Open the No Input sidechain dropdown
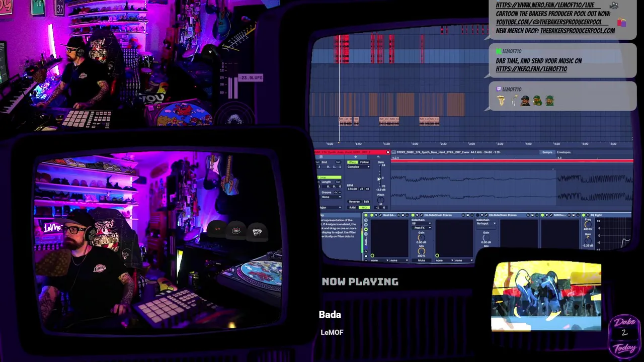This screenshot has width=644, height=362. click(x=486, y=223)
